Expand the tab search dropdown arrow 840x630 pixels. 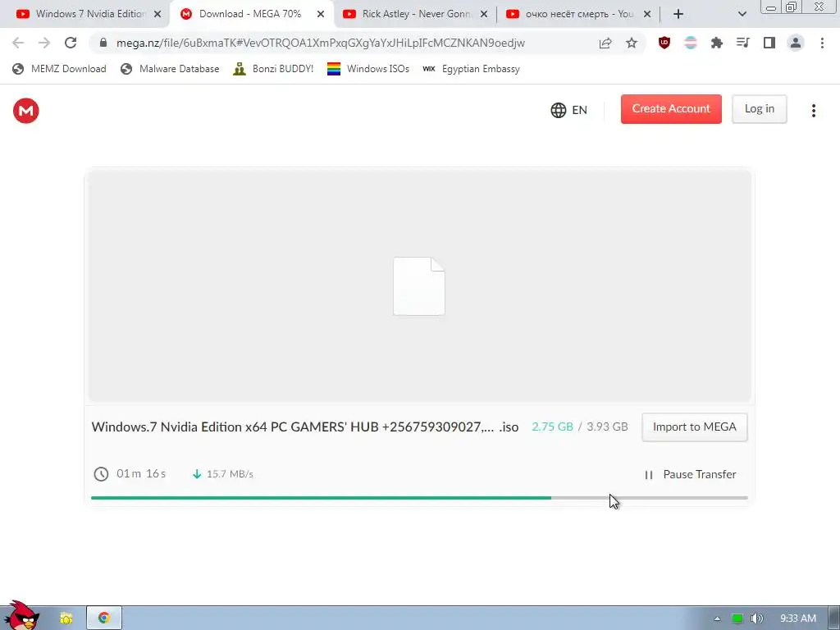click(x=742, y=14)
